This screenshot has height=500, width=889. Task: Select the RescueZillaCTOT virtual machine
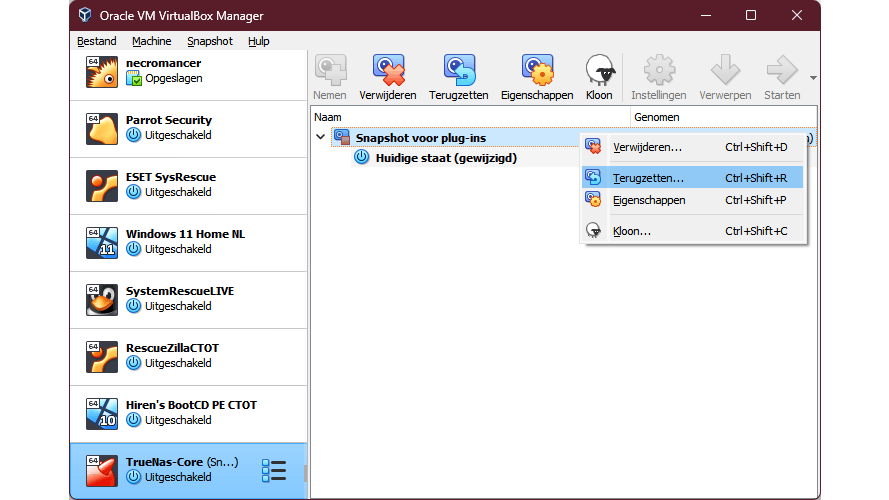click(188, 357)
